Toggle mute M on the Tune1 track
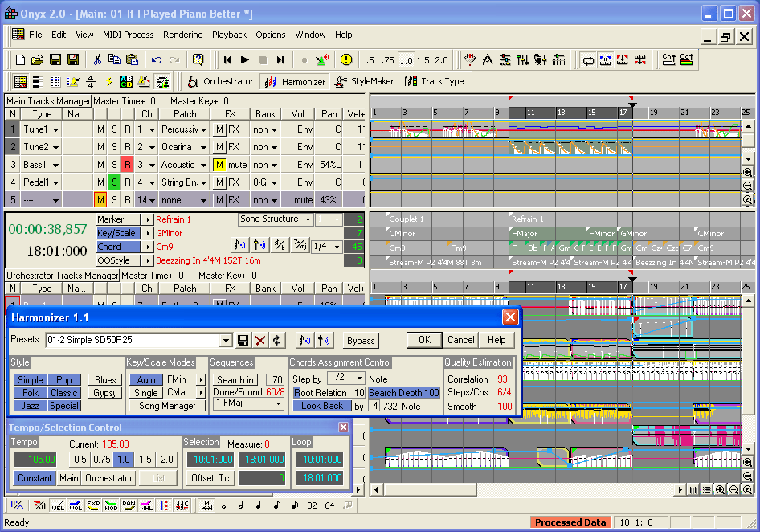Screen dimensions: 760x532 pyautogui.click(x=100, y=129)
